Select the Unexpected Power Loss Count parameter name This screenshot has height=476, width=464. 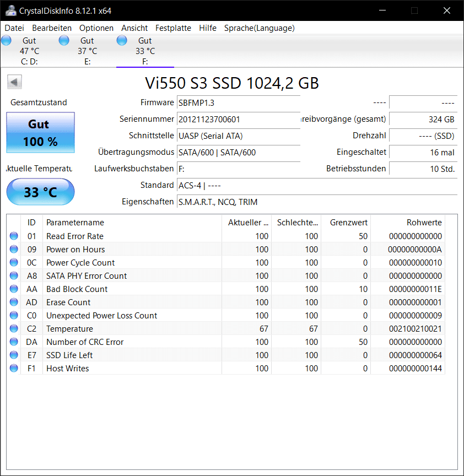tap(102, 316)
